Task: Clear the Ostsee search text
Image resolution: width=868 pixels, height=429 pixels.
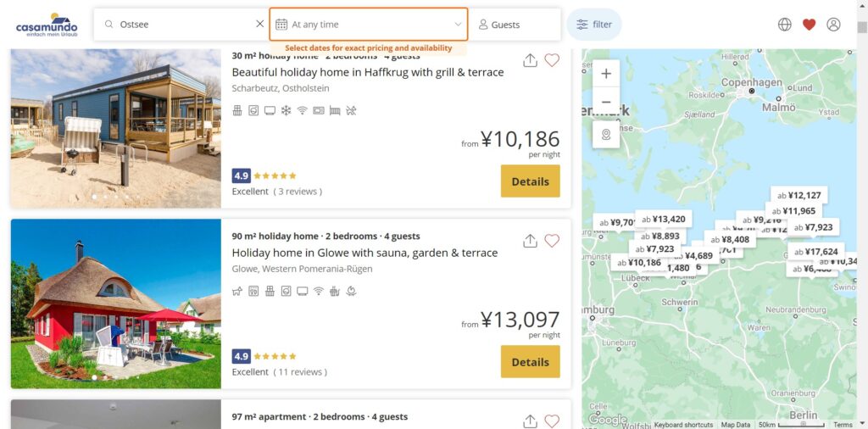Action: (259, 25)
